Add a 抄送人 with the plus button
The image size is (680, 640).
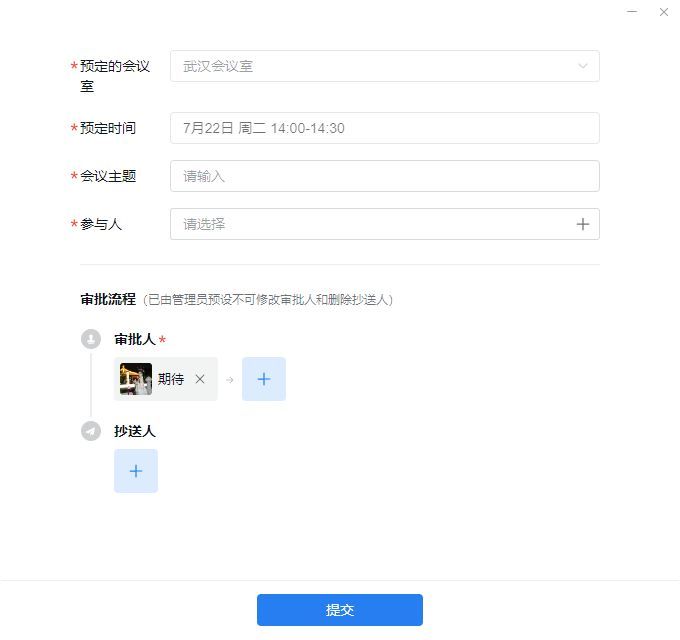pyautogui.click(x=136, y=471)
